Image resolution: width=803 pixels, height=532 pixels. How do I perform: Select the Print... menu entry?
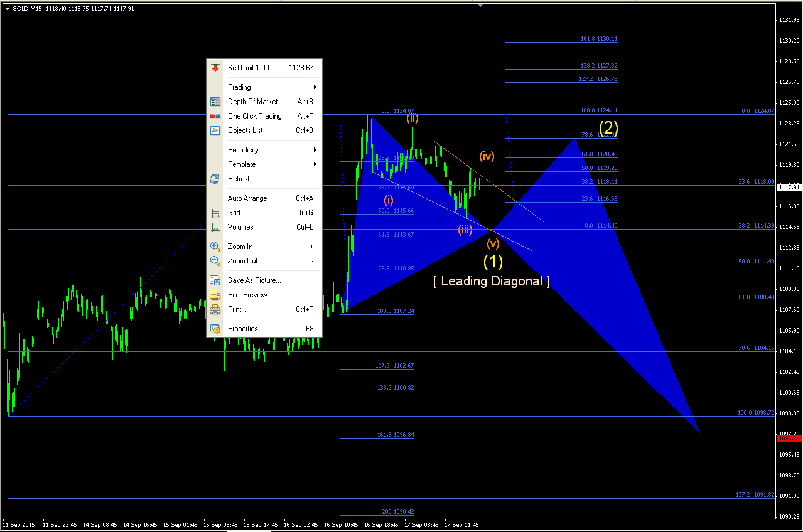point(264,309)
